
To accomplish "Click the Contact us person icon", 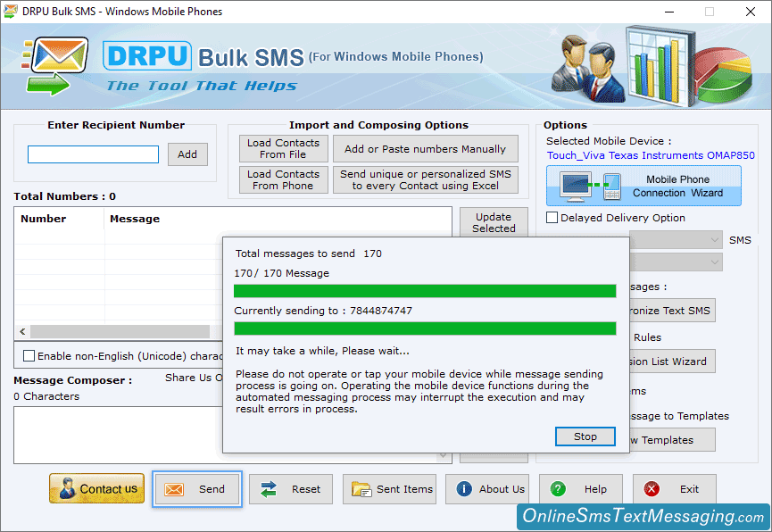I will click(x=66, y=488).
